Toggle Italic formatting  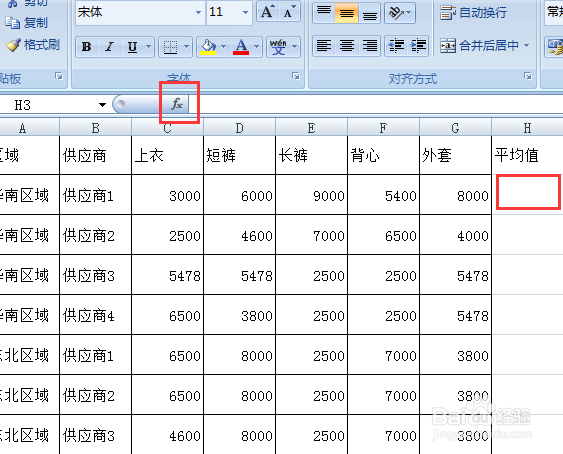click(110, 47)
